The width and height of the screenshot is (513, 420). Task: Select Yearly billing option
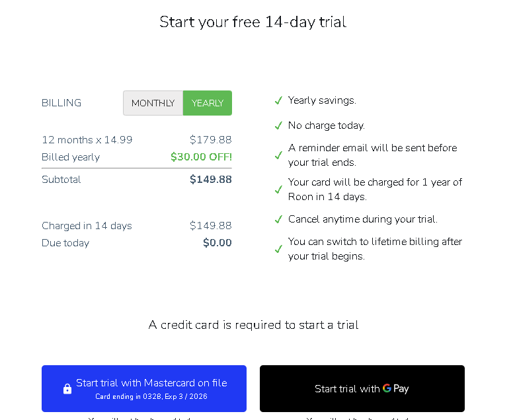click(208, 103)
